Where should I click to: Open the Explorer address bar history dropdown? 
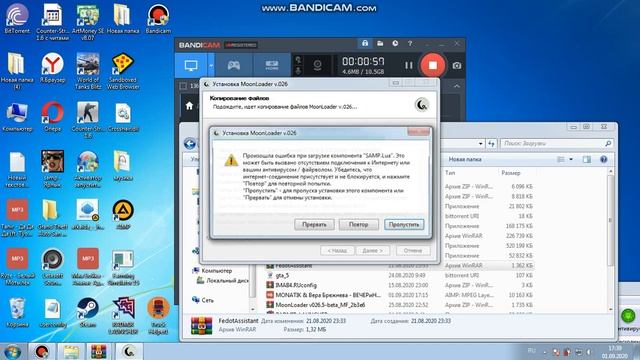pyautogui.click(x=480, y=144)
